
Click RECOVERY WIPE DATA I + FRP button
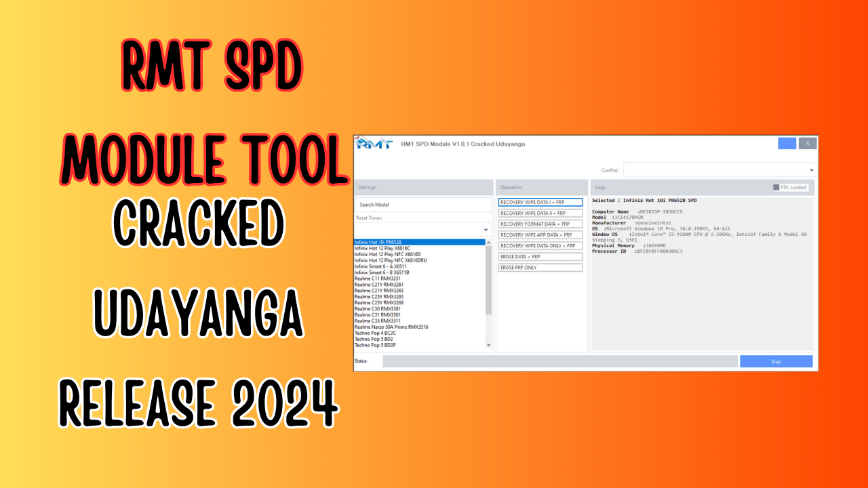tap(540, 202)
